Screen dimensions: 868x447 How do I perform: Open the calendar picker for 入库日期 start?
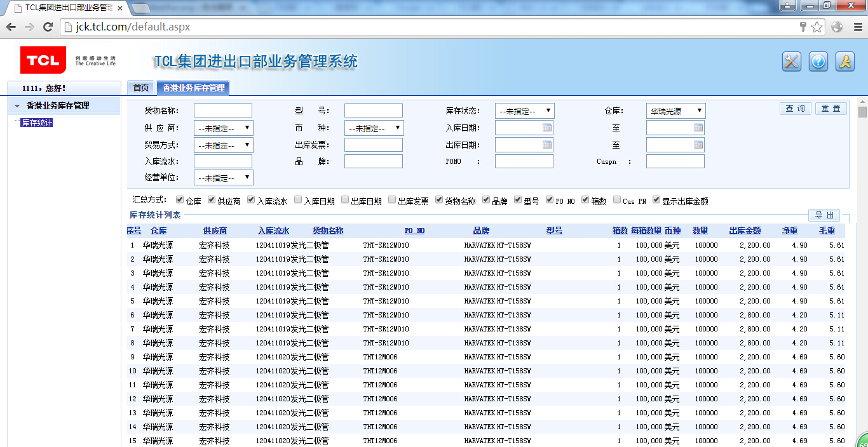pyautogui.click(x=547, y=128)
